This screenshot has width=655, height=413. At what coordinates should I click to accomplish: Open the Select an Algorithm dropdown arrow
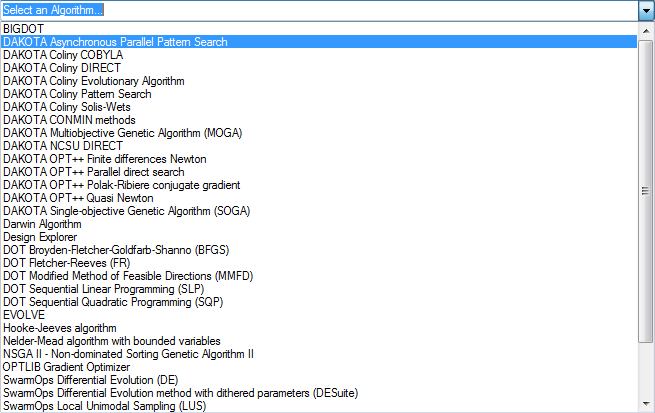pos(645,10)
